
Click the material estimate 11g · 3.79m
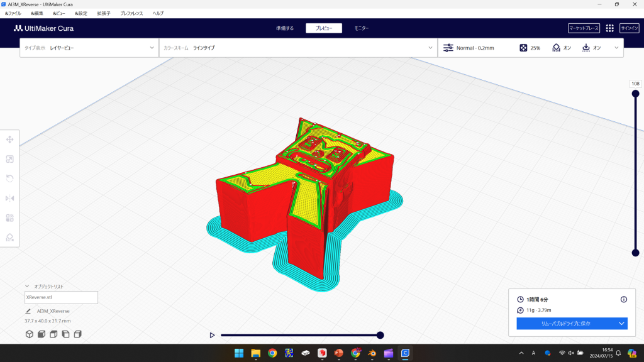539,310
